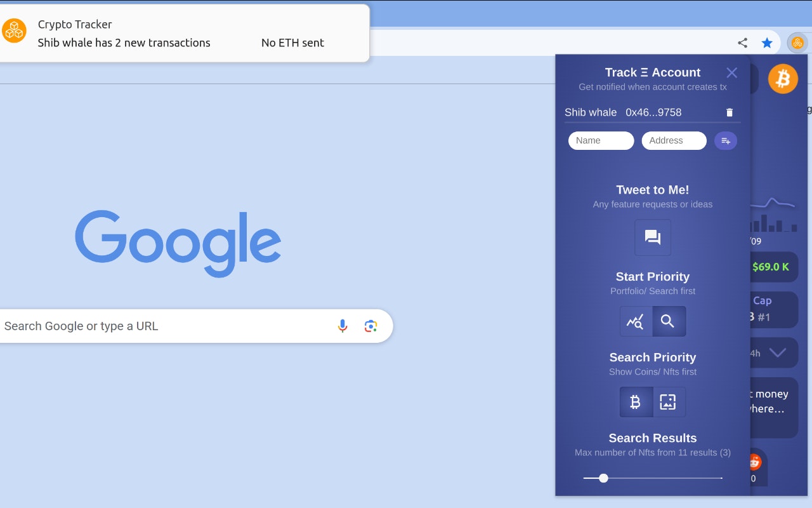Set start priority to Search first
The width and height of the screenshot is (812, 508).
[x=669, y=321]
